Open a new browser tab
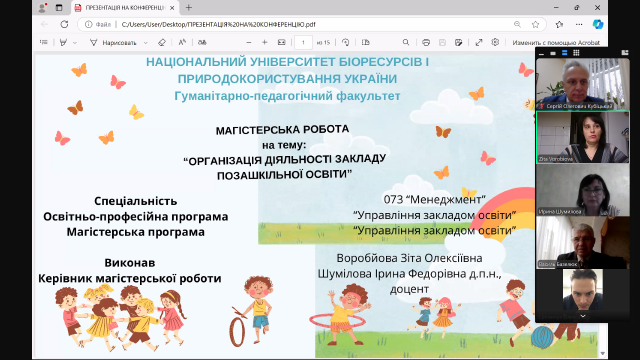The image size is (640, 360). coord(189,8)
